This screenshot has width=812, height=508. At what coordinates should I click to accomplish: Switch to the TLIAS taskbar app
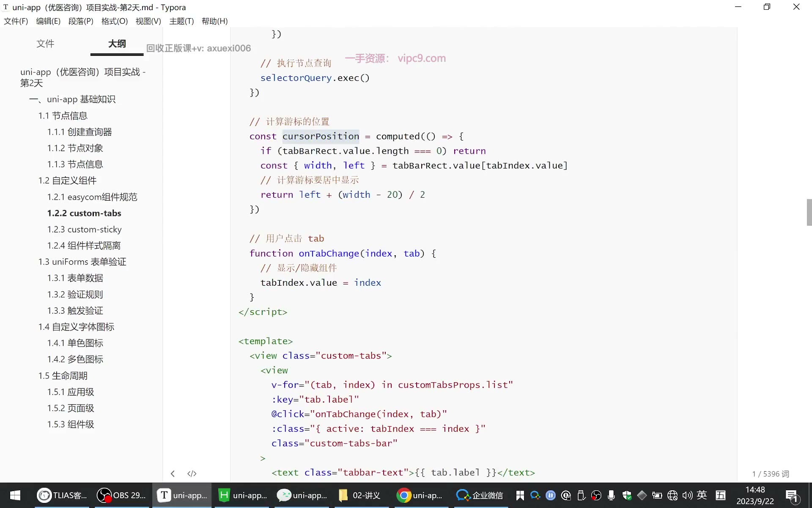click(62, 495)
